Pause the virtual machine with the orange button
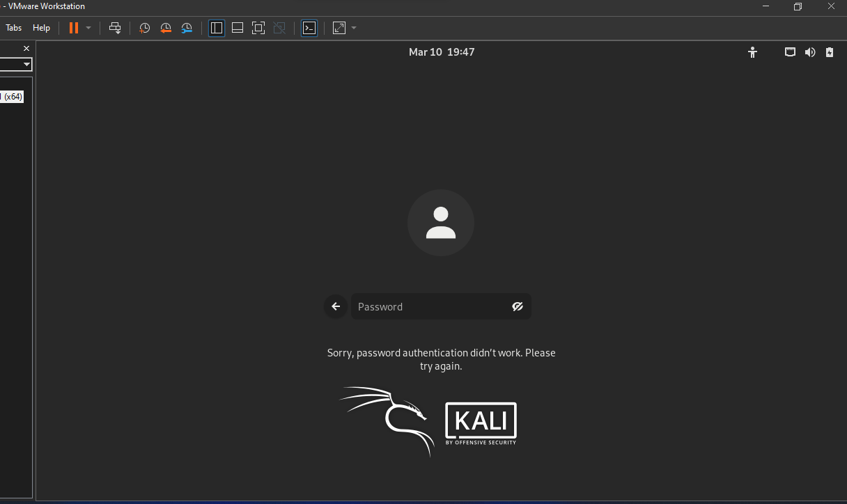The width and height of the screenshot is (847, 504). click(x=73, y=28)
